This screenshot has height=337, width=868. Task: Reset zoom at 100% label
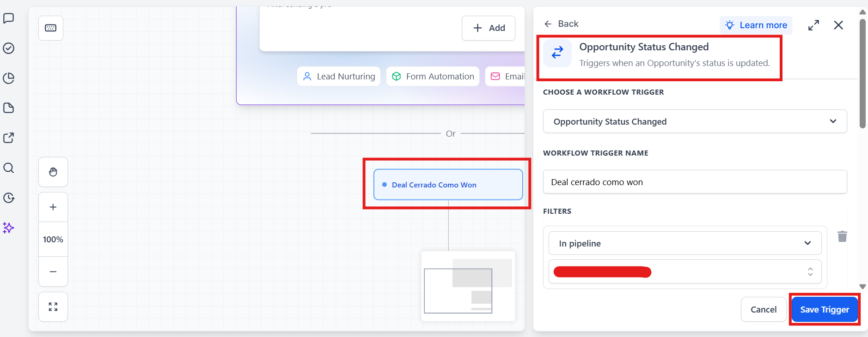53,239
